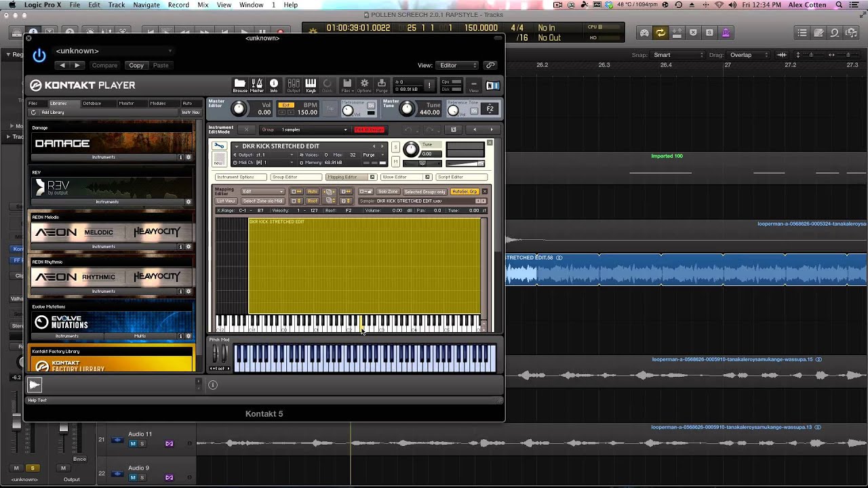The height and width of the screenshot is (488, 868).
Task: Collapse DKR KICK STRETCHED EDIT header triangle
Action: (x=237, y=146)
